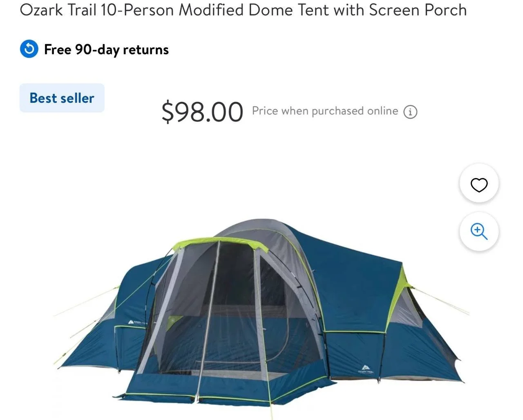Click the $98.00 price
The image size is (523, 420).
[202, 111]
